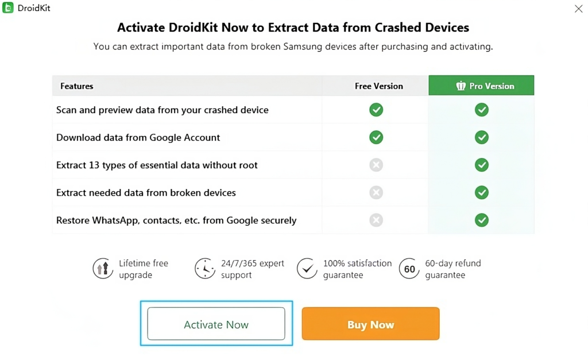Click the Features column header
The width and height of the screenshot is (588, 364).
76,86
